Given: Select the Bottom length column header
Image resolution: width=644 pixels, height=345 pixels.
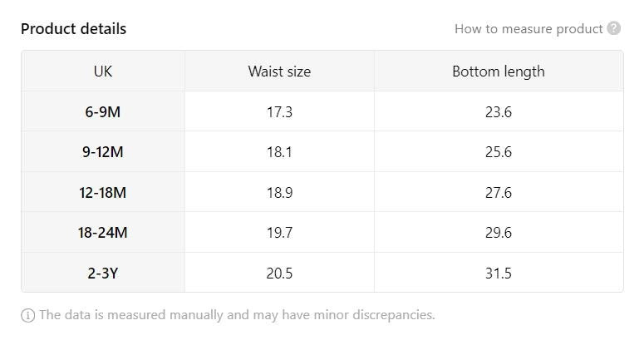Looking at the screenshot, I should point(499,71).
